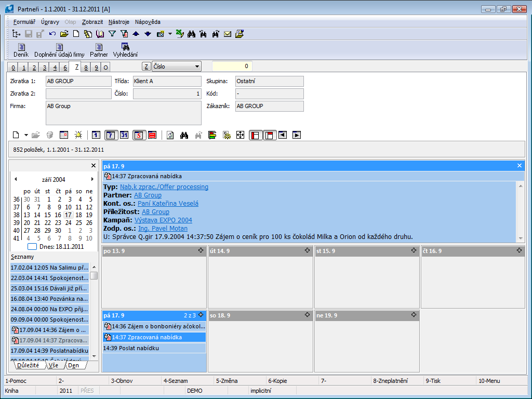Image resolution: width=532 pixels, height=399 pixels.
Task: Go to next month in calendar
Action: pyautogui.click(x=92, y=179)
